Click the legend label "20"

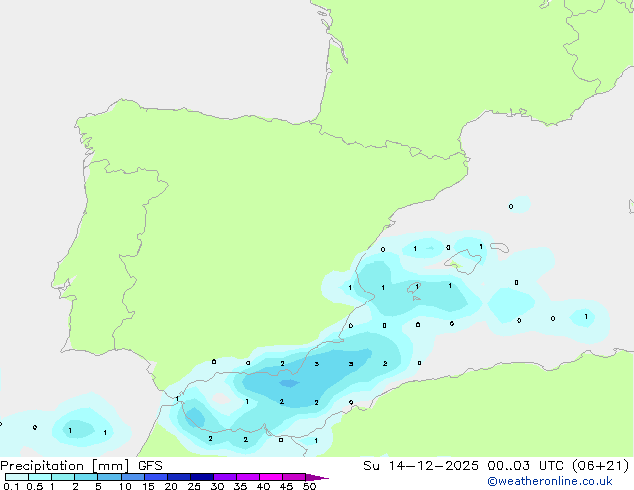(x=171, y=486)
